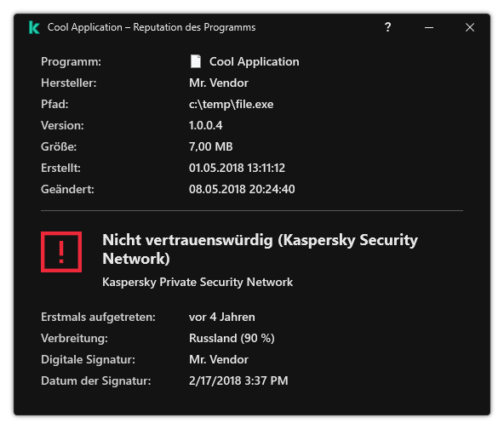The image size is (504, 429).
Task: Select the path c:\temp\file.exe
Action: [x=231, y=104]
